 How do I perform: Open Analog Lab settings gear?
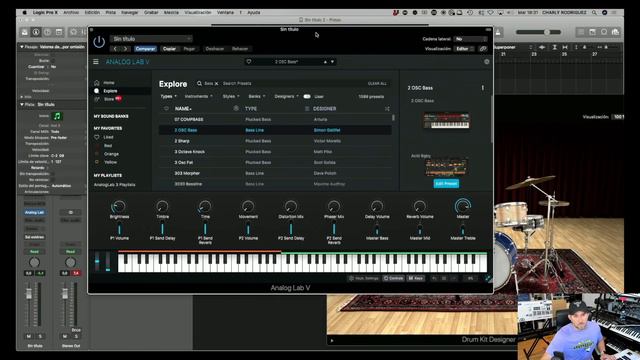[487, 62]
